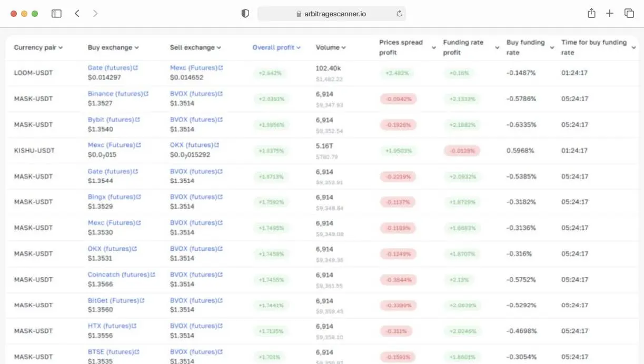
Task: Click external-link icon beside Mexc (Futures) priced $1.3530
Action: [x=139, y=223]
